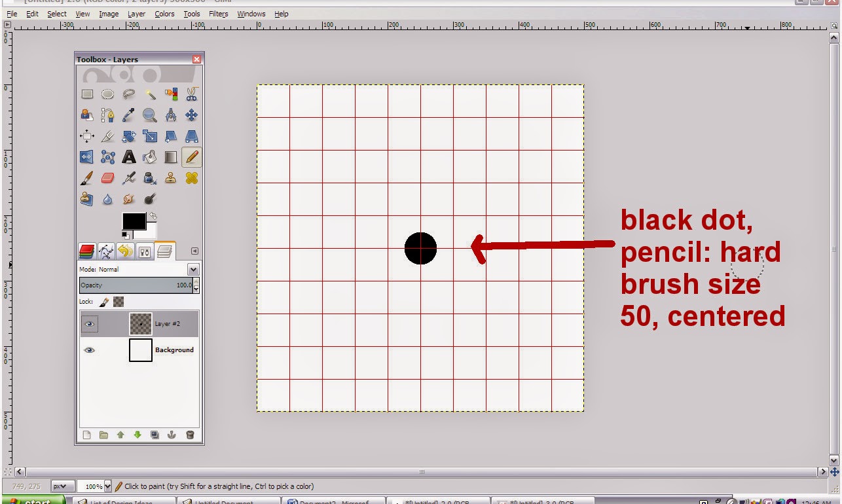Select the Zoom magnifier tool

pos(150,115)
